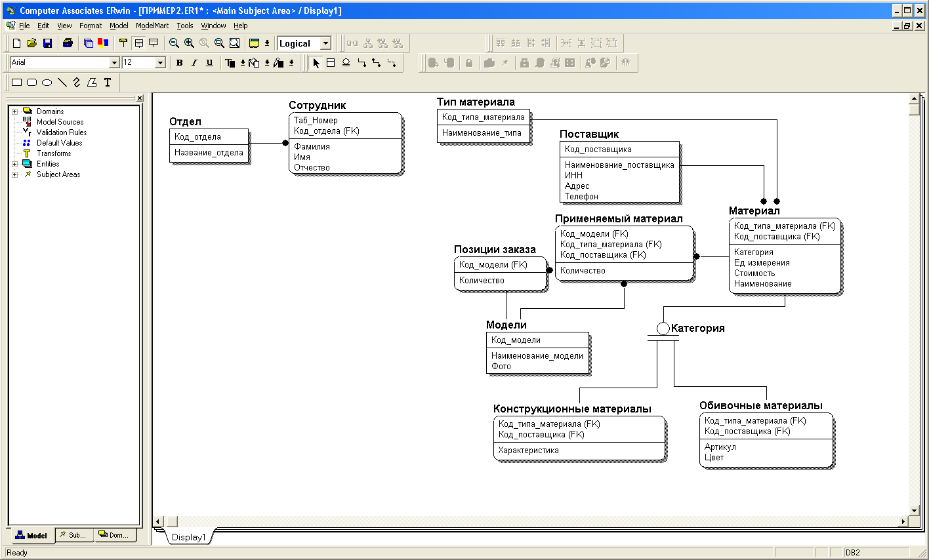This screenshot has width=929, height=560.
Task: Select the arrow pointer tool
Action: click(316, 63)
